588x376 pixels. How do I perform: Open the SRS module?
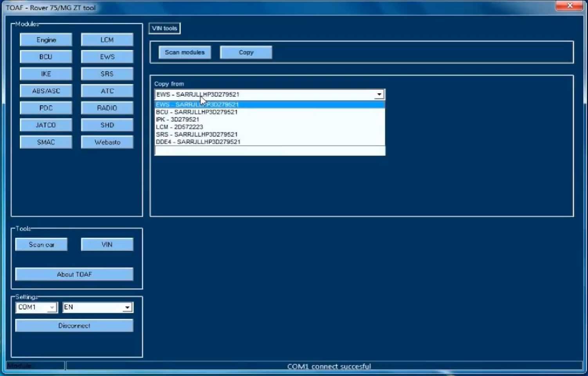tap(107, 74)
